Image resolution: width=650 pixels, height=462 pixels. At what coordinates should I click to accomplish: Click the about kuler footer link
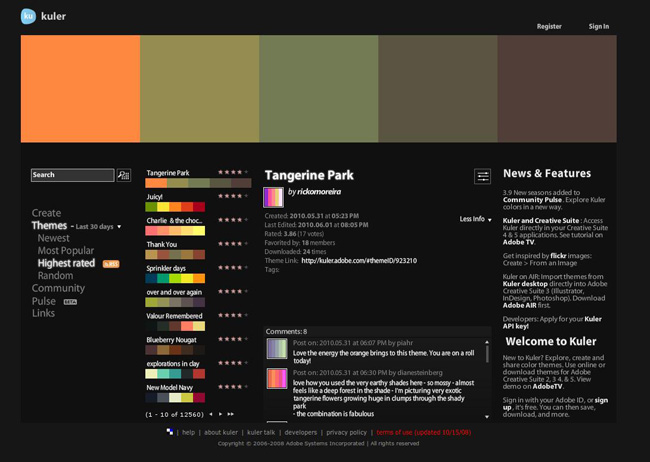click(221, 432)
